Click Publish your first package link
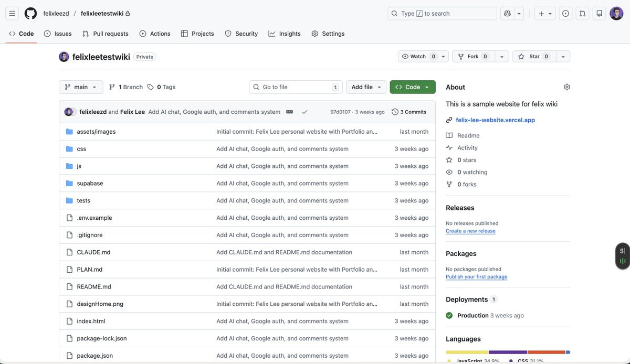Viewport: 630px width, 364px height. (x=476, y=277)
